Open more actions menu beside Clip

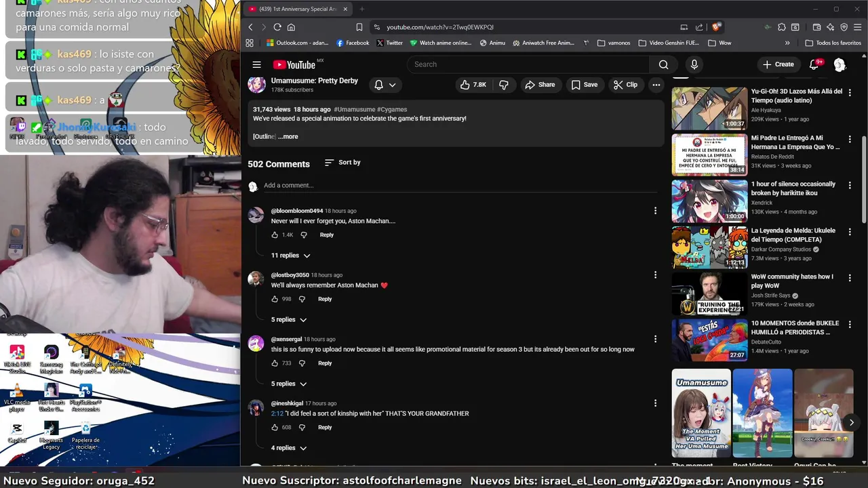(x=656, y=85)
